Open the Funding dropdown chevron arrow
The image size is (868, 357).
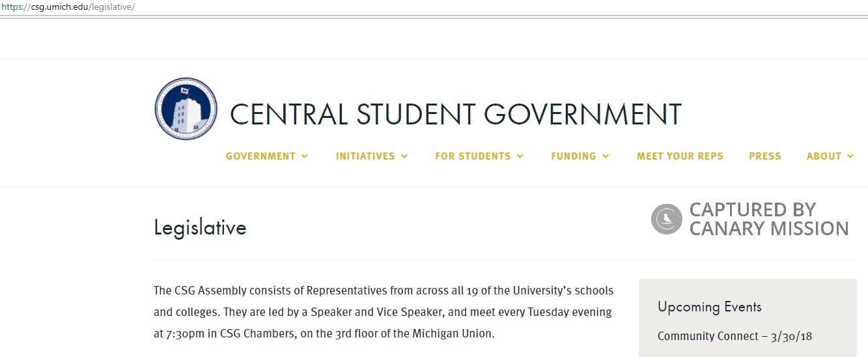(x=606, y=156)
